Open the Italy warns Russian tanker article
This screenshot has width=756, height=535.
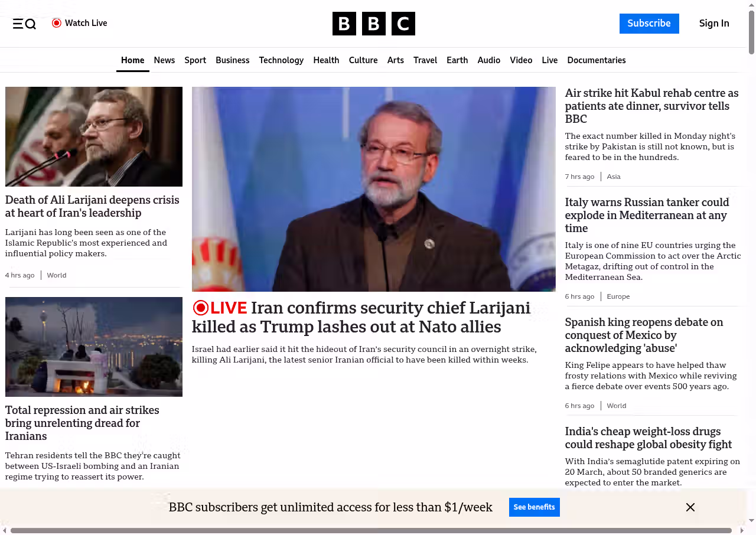647,215
